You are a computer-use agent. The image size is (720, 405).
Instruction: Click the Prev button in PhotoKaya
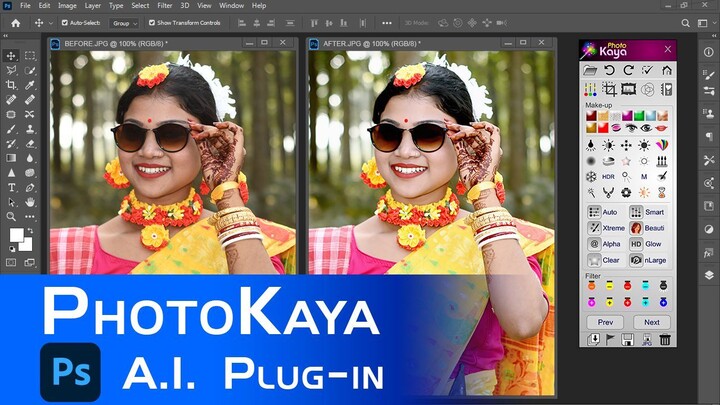(x=605, y=322)
